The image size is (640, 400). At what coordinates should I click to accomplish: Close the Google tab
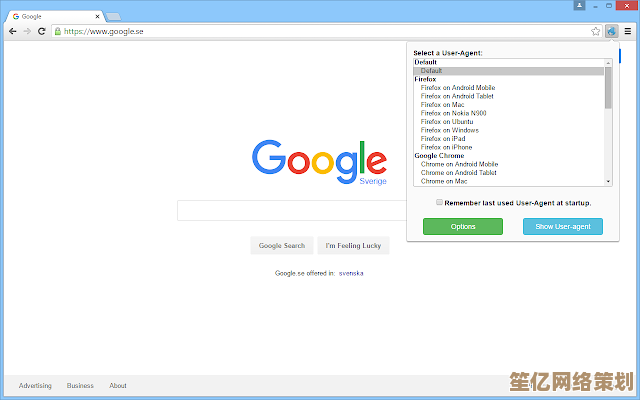pyautogui.click(x=98, y=16)
